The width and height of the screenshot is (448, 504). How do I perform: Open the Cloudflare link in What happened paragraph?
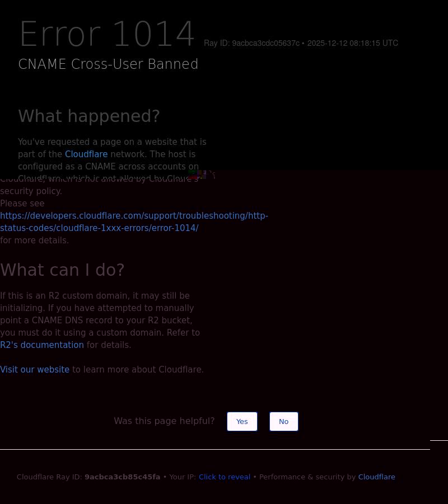(x=86, y=154)
